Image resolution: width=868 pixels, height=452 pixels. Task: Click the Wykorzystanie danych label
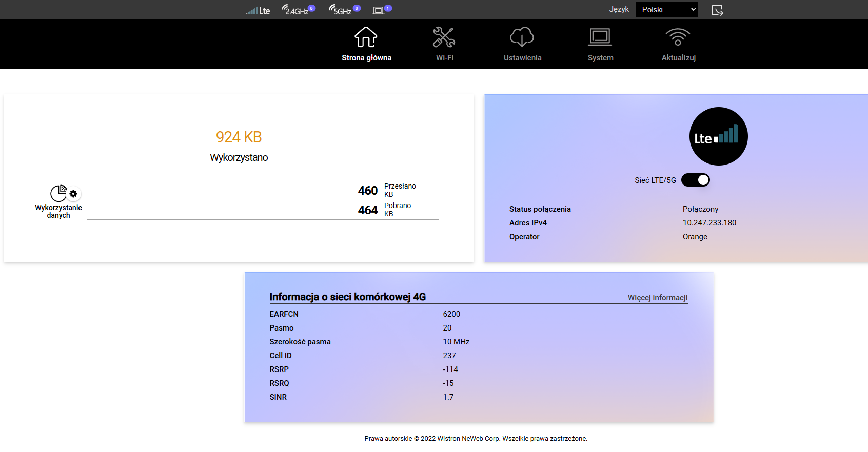point(58,212)
